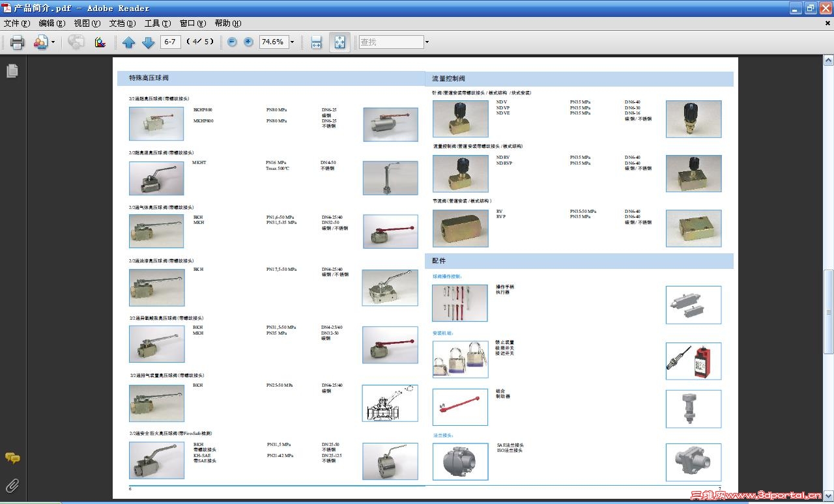The image size is (834, 504).
Task: Click the 球阀操作控制 subsection label
Action: (447, 277)
